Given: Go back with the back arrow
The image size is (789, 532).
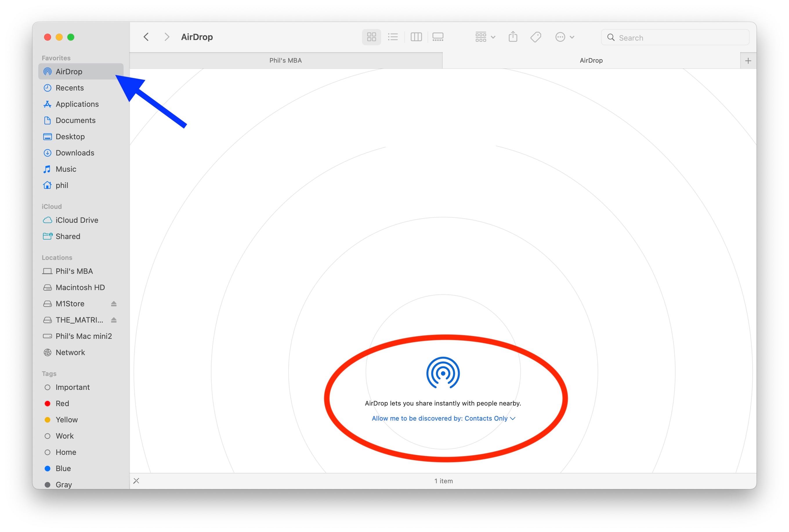Looking at the screenshot, I should tap(146, 37).
